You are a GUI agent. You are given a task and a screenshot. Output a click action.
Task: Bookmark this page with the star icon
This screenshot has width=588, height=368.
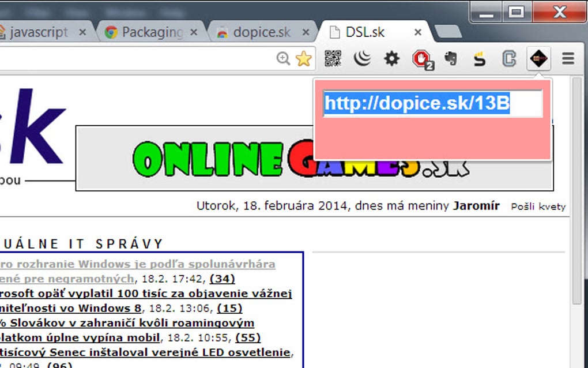[303, 58]
